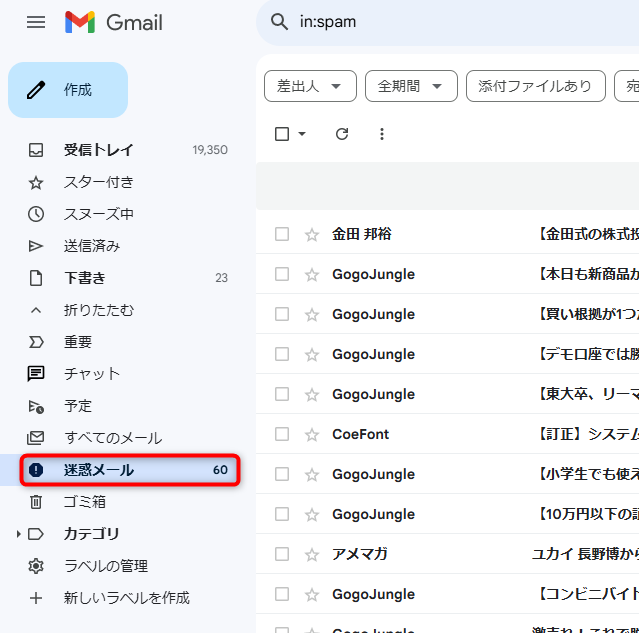Open 受信トレイ inbox folder
The height and width of the screenshot is (633, 639).
[128, 150]
